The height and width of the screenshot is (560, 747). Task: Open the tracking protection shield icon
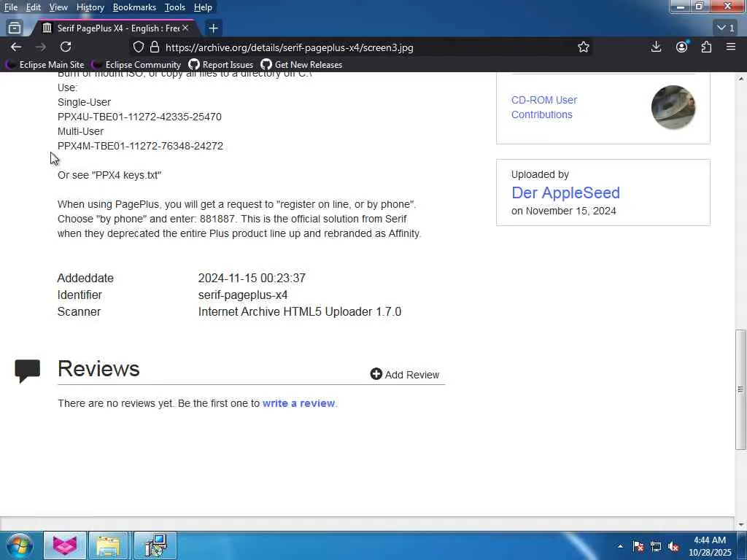click(x=138, y=47)
